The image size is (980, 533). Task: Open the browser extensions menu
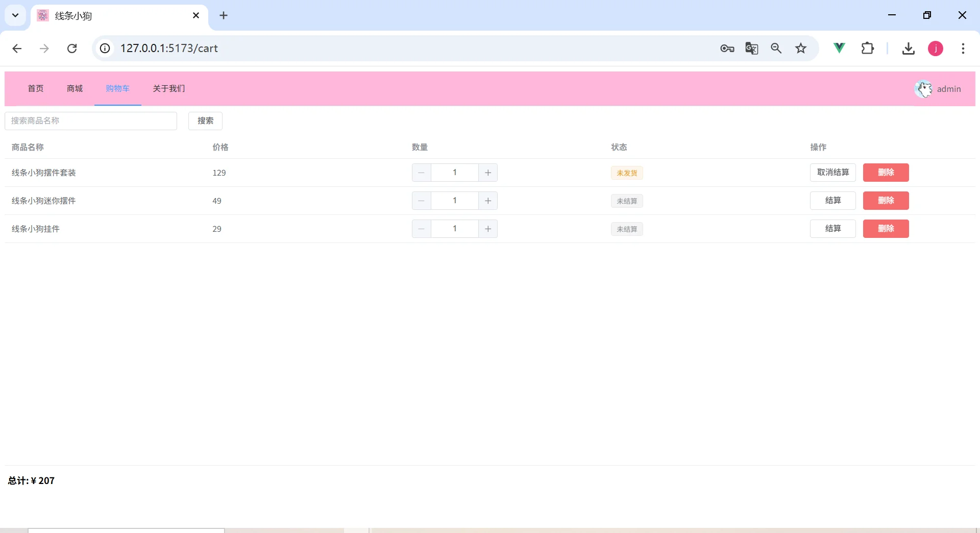(868, 49)
